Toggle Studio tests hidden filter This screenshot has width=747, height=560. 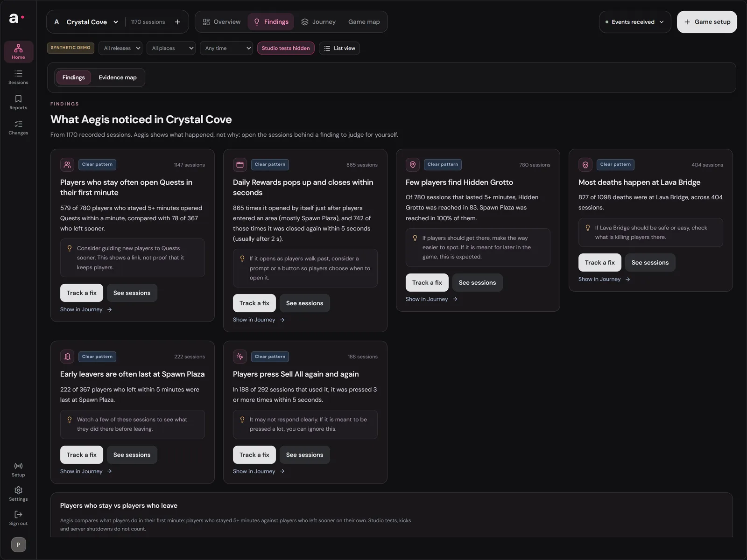(x=286, y=48)
